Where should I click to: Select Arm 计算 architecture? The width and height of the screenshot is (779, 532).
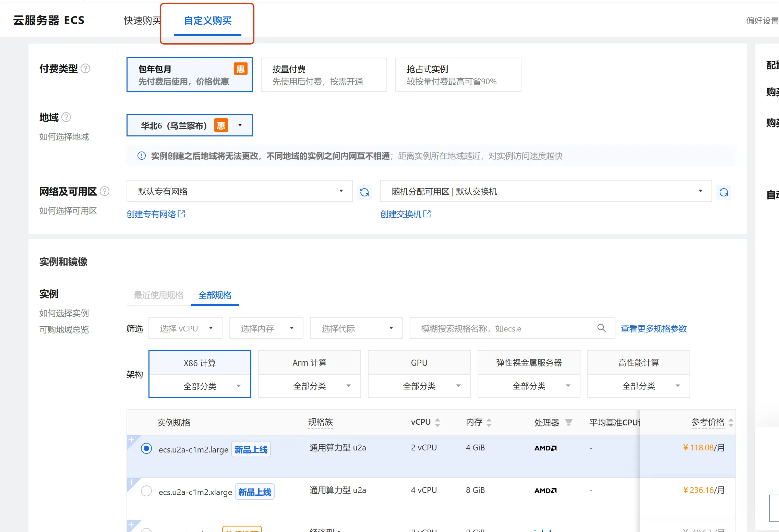pos(310,363)
